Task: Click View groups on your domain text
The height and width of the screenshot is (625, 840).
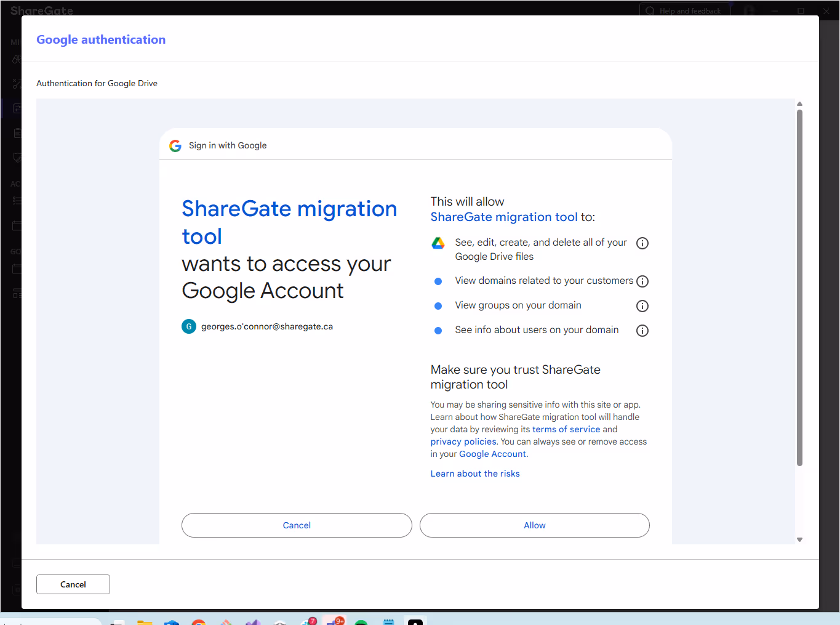Action: tap(518, 305)
